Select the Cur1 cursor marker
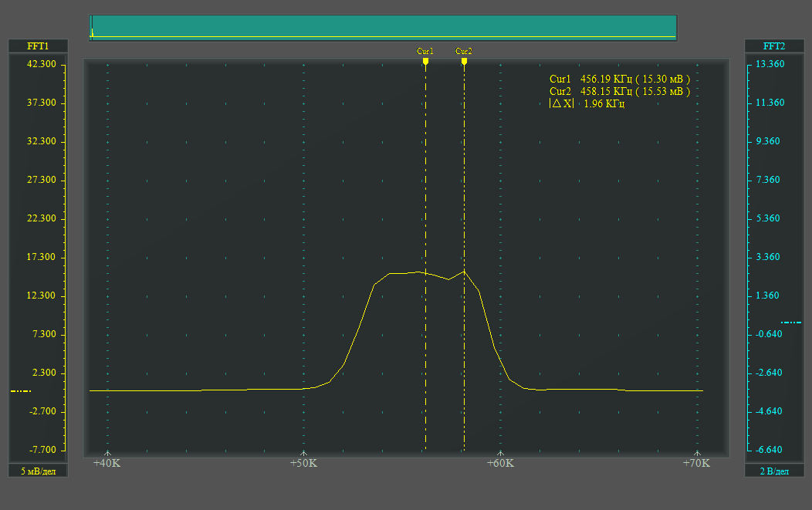This screenshot has height=510, width=812. (x=425, y=61)
